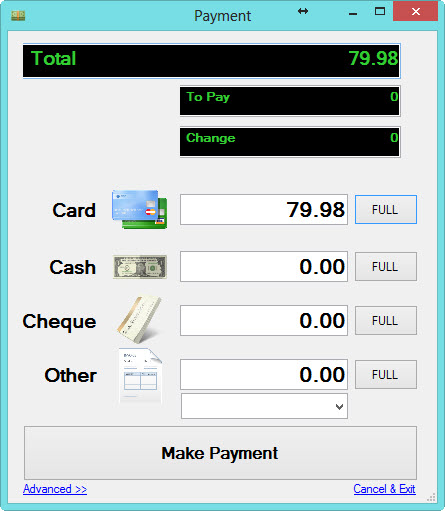
Task: Click the dollar bill icon beside Cash
Action: pyautogui.click(x=140, y=267)
